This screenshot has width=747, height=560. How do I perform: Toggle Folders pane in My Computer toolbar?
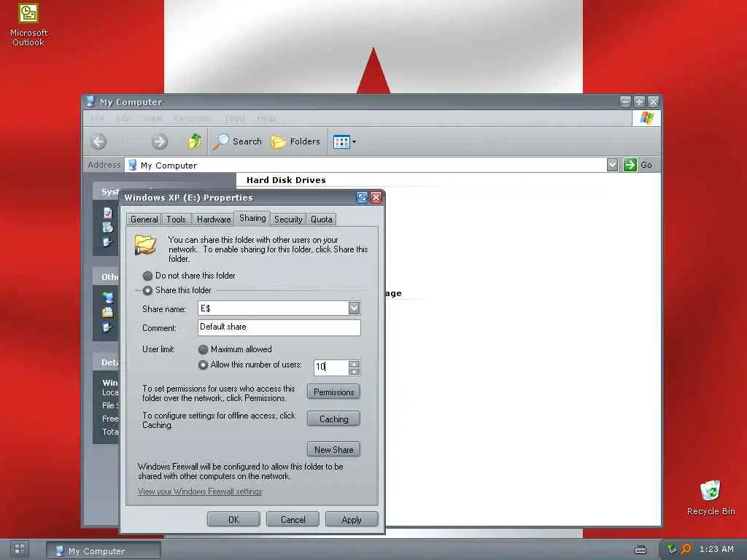[x=295, y=141]
